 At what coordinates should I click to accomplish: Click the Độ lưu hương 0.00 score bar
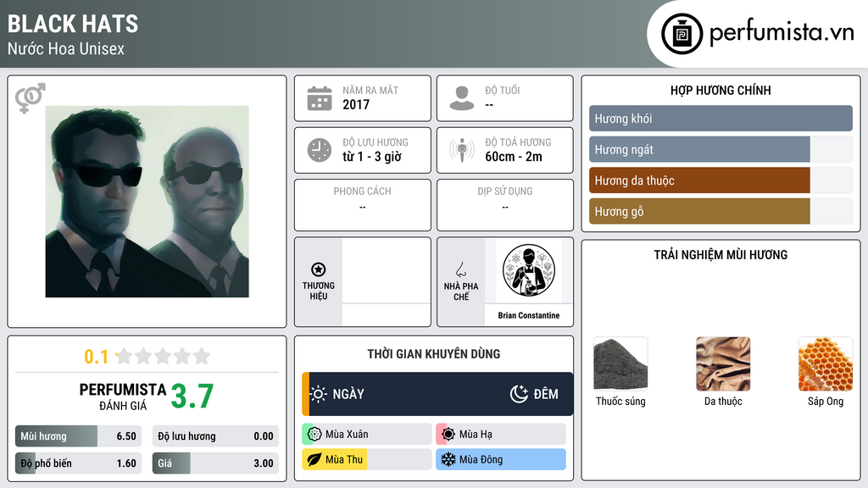pyautogui.click(x=216, y=436)
